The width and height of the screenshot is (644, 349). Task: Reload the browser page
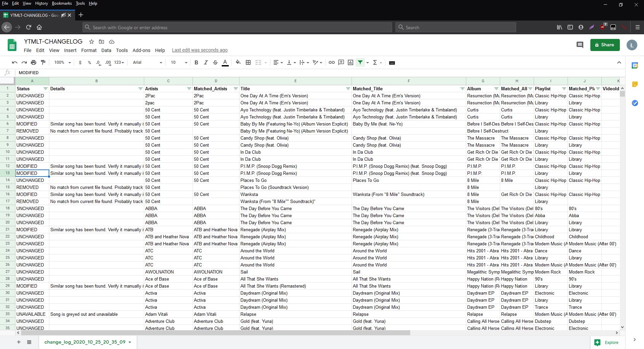29,27
